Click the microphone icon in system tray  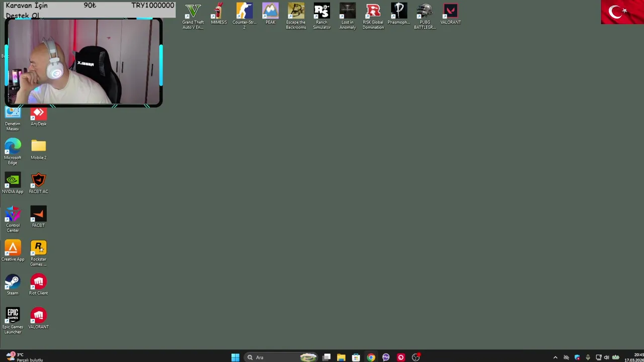click(x=588, y=357)
